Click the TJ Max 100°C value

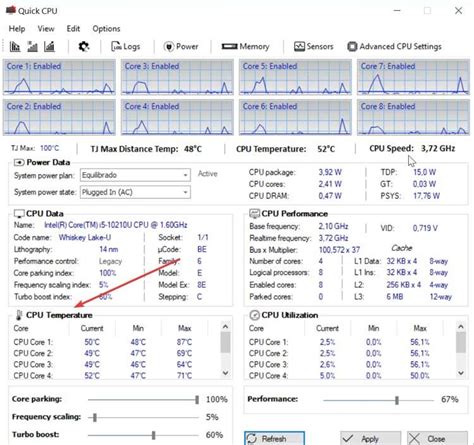coord(49,148)
